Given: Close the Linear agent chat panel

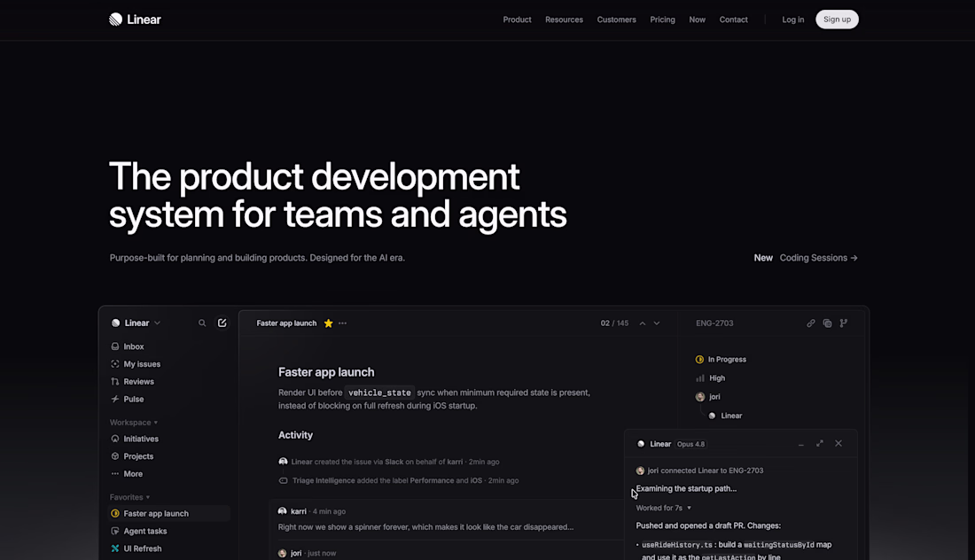Looking at the screenshot, I should tap(838, 444).
